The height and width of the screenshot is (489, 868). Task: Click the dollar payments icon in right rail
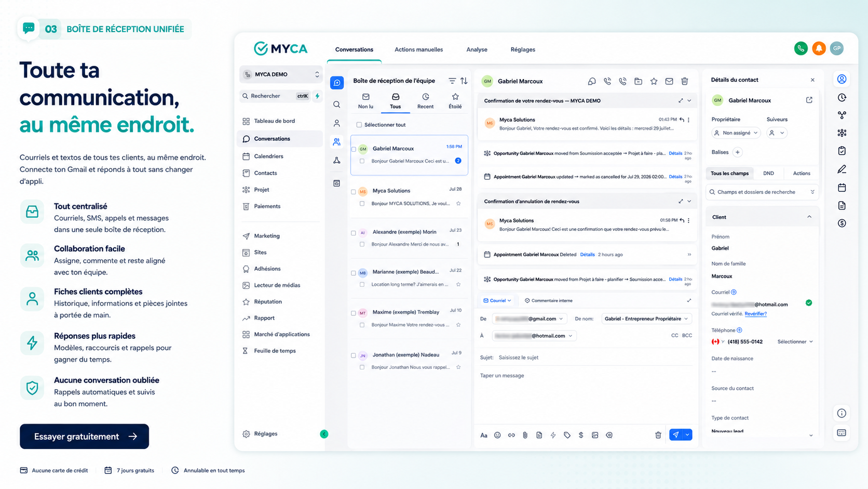(842, 223)
